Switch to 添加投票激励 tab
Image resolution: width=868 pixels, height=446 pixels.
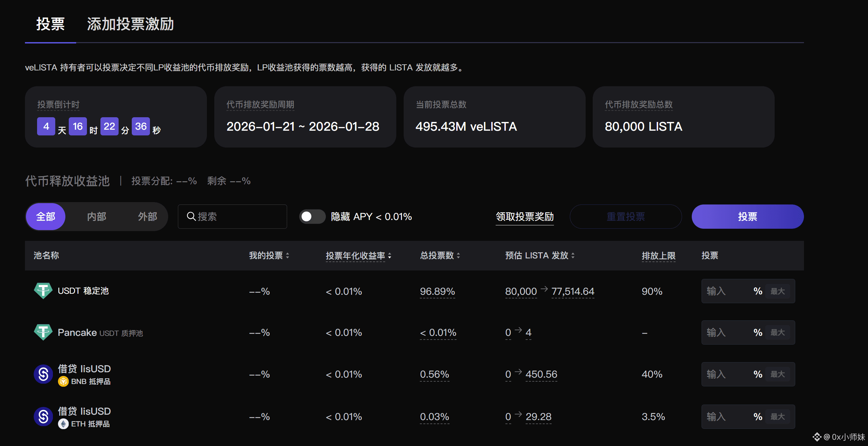click(x=130, y=24)
